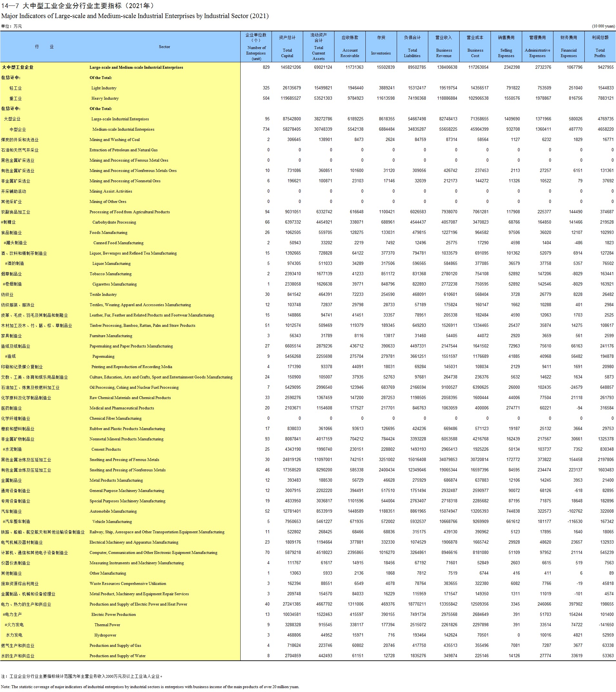Viewport: 616px width, 692px height.
Task: Click the 'Account Receivable' column header
Action: click(x=350, y=47)
